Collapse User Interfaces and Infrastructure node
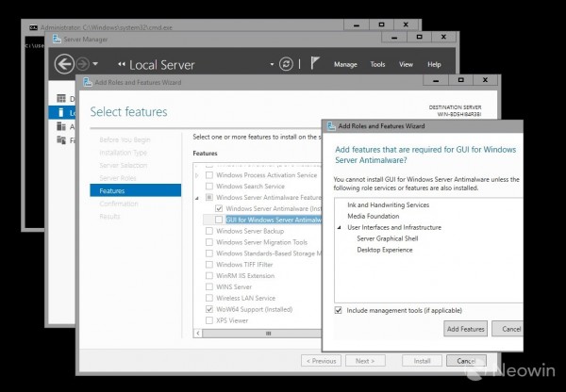 339,227
